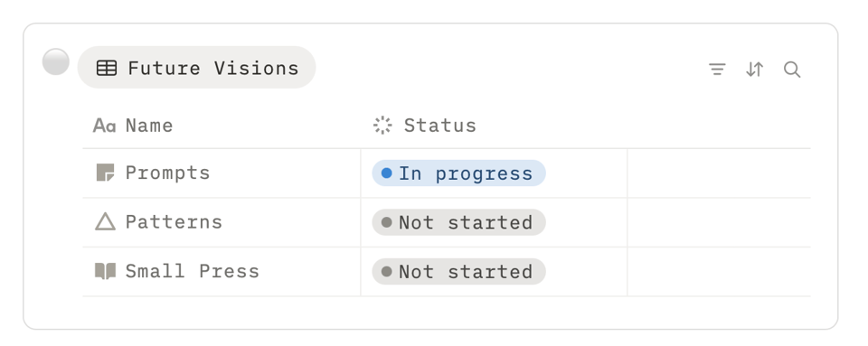Click the table view icon beside Future Visions
This screenshot has height=346, width=868.
click(107, 68)
